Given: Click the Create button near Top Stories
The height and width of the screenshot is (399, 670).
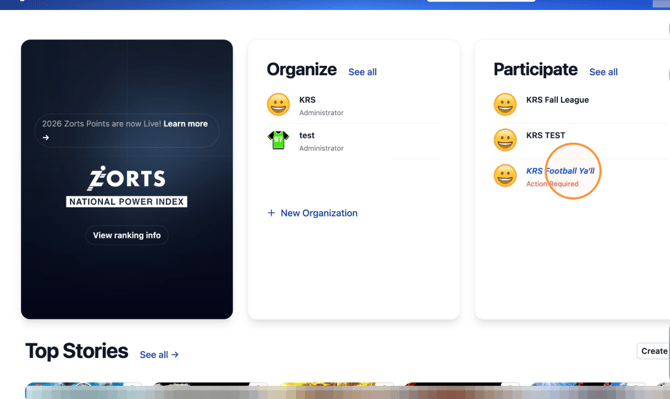Looking at the screenshot, I should point(653,351).
